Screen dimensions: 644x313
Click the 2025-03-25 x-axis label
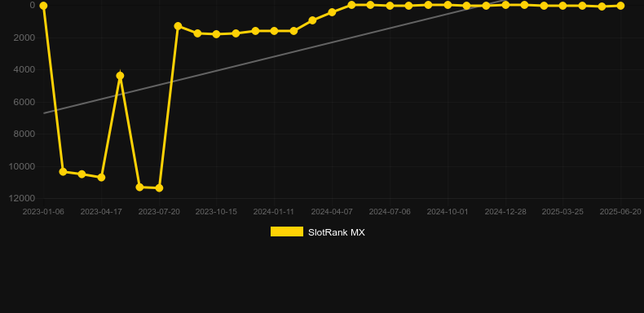click(x=562, y=212)
